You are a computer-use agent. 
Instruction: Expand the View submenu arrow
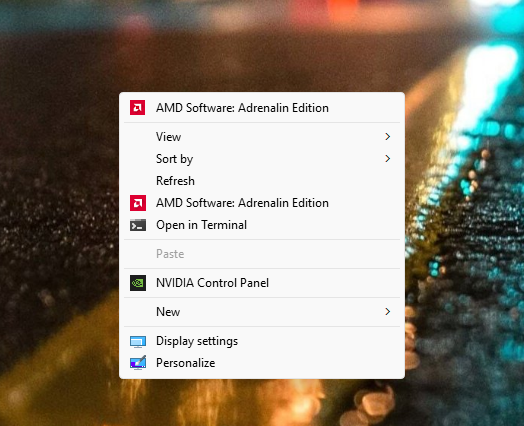[x=387, y=137]
